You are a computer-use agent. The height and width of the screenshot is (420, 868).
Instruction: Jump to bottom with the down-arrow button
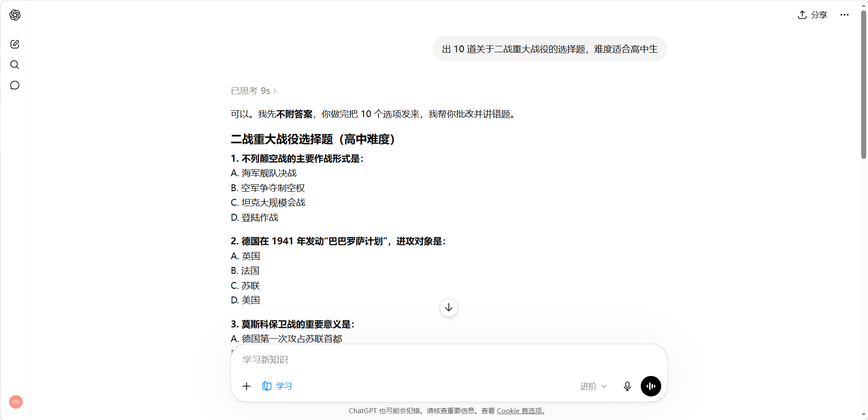(449, 307)
